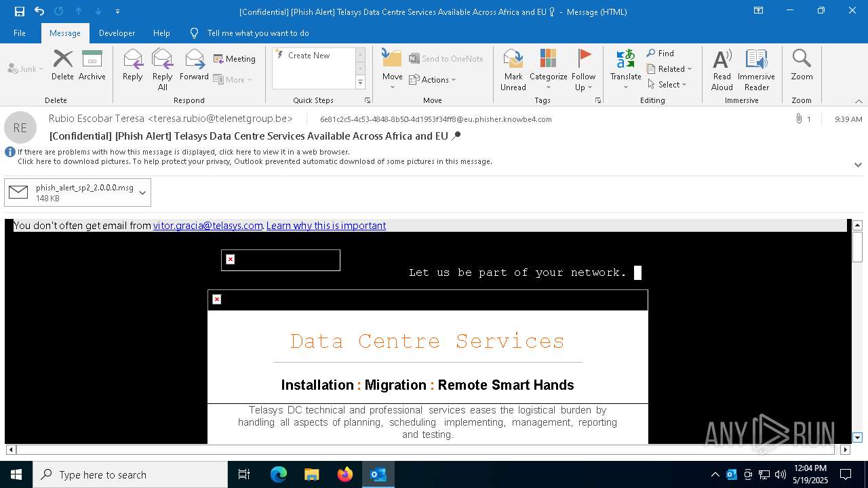This screenshot has width=868, height=488.
Task: Open the Select dropdown
Action: click(x=667, y=84)
